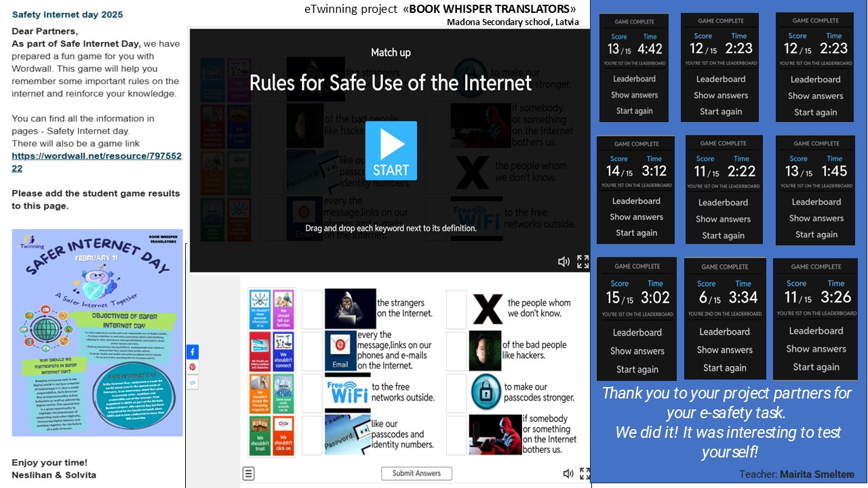Image resolution: width=868 pixels, height=488 pixels.
Task: Share the game on Facebook
Action: 193,352
